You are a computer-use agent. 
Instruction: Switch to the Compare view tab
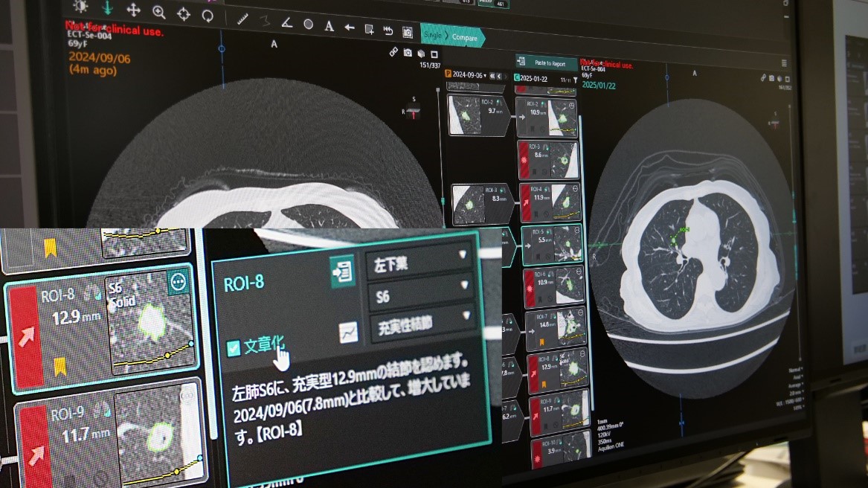click(465, 37)
